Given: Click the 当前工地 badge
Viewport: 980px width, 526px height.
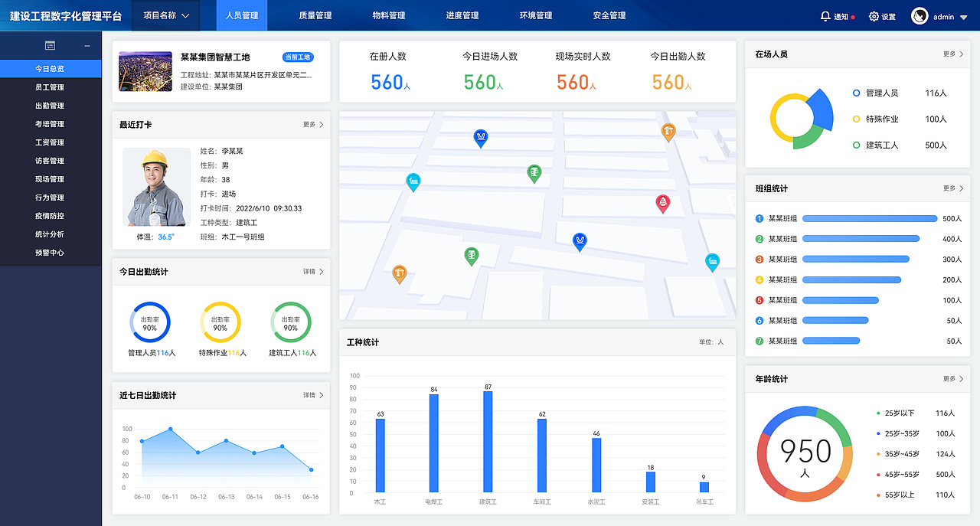Looking at the screenshot, I should pyautogui.click(x=298, y=57).
